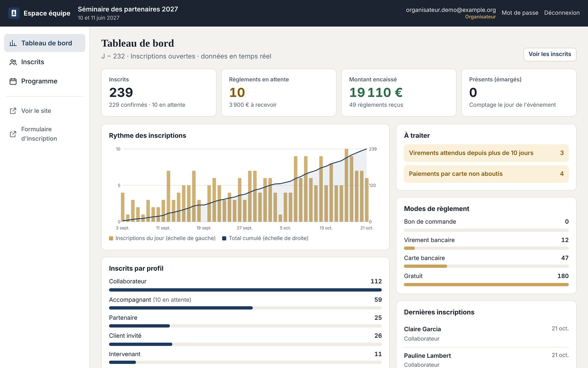Viewport: 588px width, 368px height.
Task: Click the 3 900 € à recevoir text
Action: click(x=253, y=105)
